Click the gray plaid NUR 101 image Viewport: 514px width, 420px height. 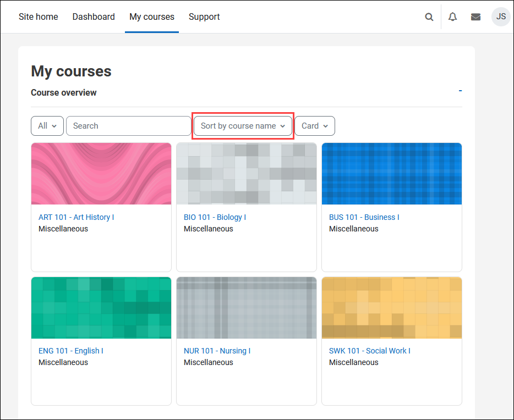(247, 308)
